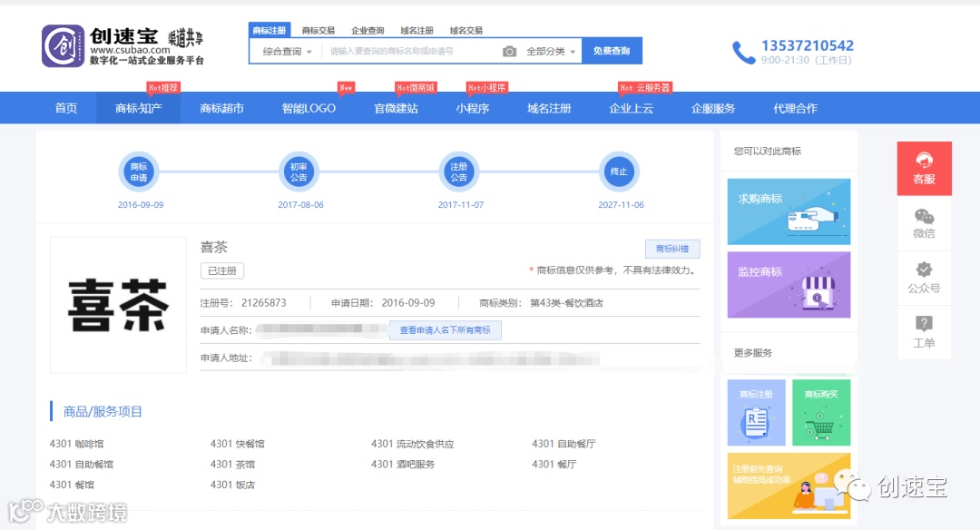Click the 免费查询 search button
The height and width of the screenshot is (530, 980).
point(612,51)
